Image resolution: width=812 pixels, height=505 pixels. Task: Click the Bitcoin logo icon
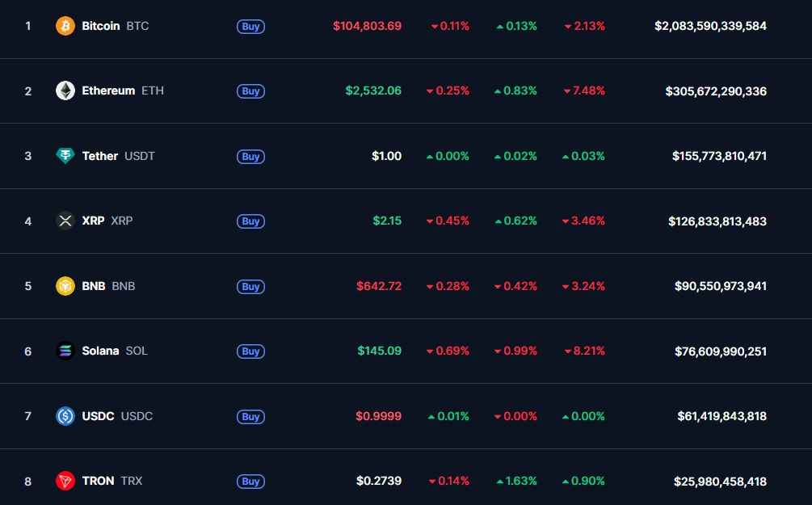click(x=64, y=26)
